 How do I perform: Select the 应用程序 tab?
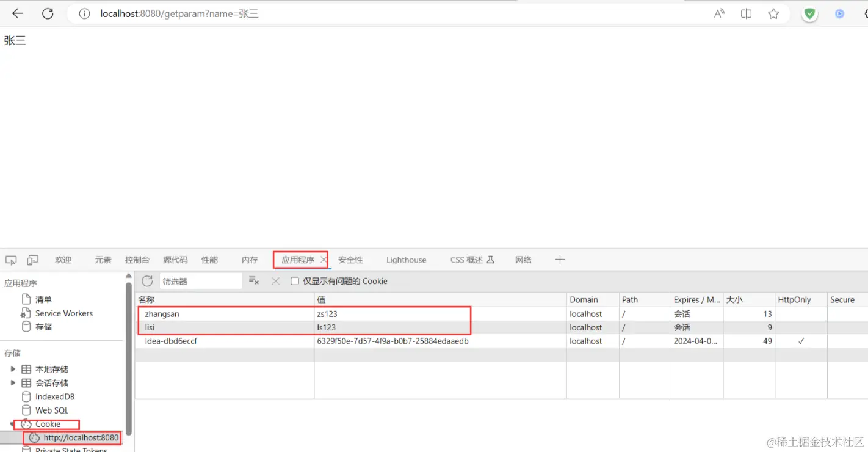(x=298, y=260)
